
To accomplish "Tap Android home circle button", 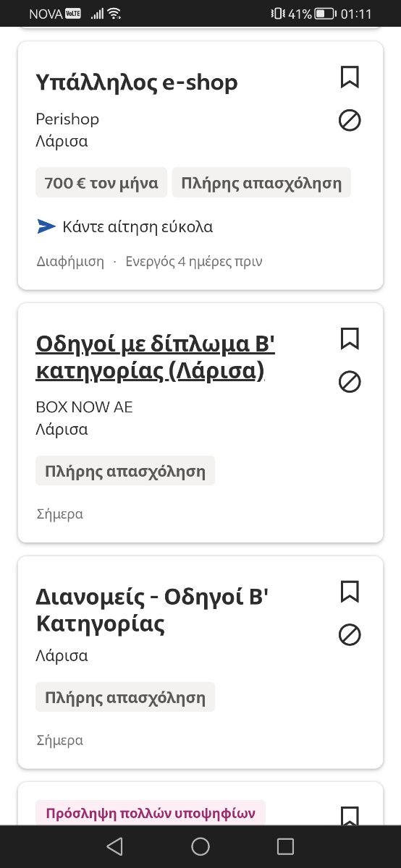I will point(200,846).
